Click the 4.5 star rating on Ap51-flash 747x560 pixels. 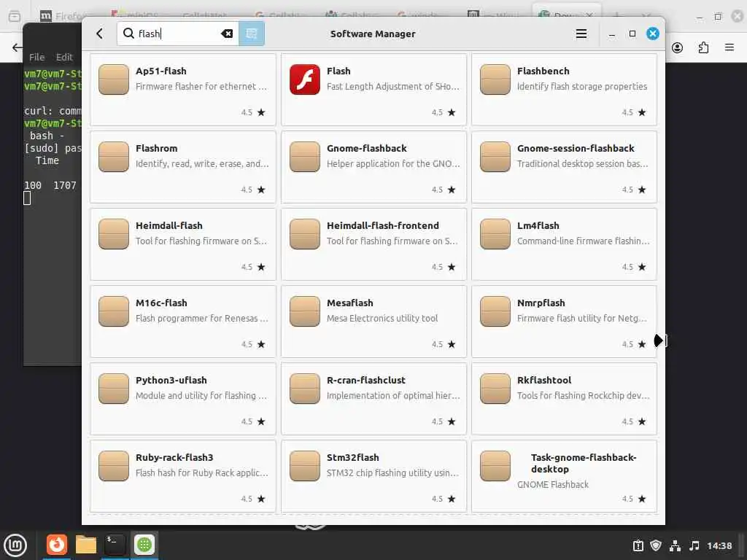pyautogui.click(x=253, y=112)
